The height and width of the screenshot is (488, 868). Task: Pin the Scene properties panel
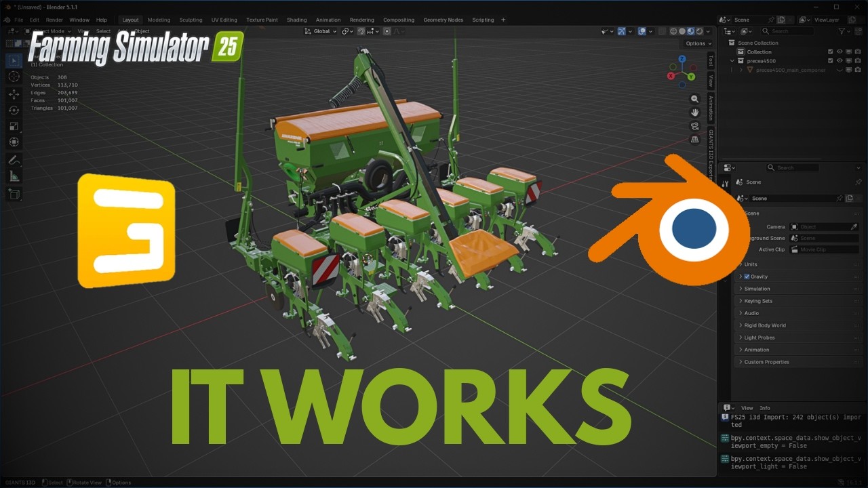point(859,182)
